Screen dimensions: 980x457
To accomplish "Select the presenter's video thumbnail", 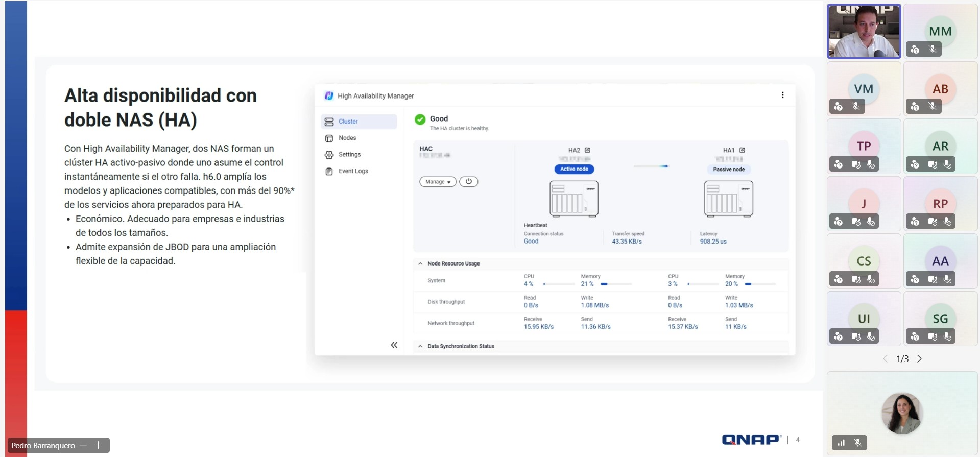I will pos(864,32).
